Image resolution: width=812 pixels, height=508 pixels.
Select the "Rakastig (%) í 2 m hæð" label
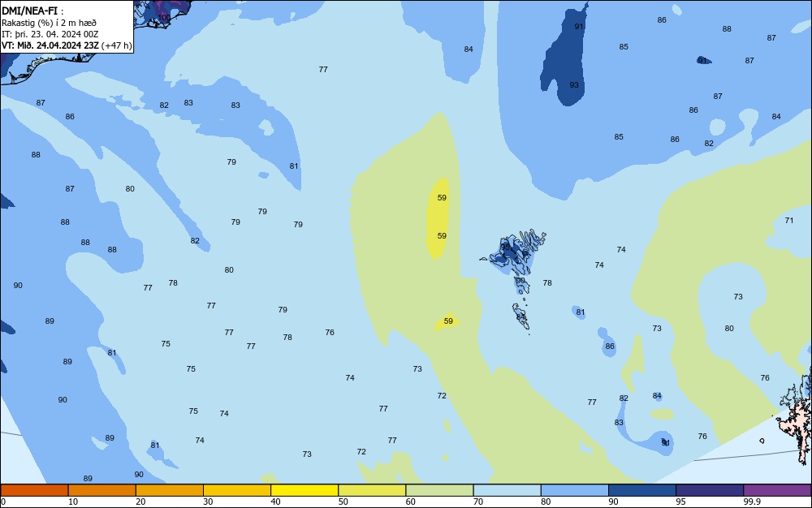(x=50, y=23)
